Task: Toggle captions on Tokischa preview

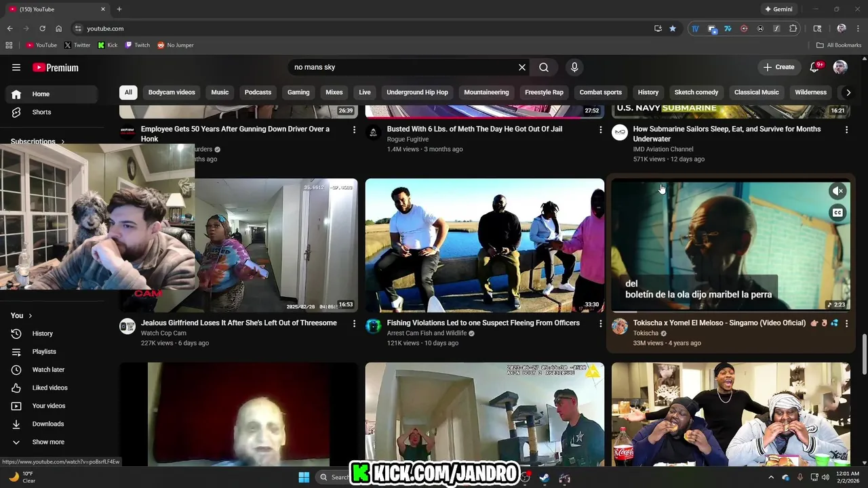Action: click(837, 213)
